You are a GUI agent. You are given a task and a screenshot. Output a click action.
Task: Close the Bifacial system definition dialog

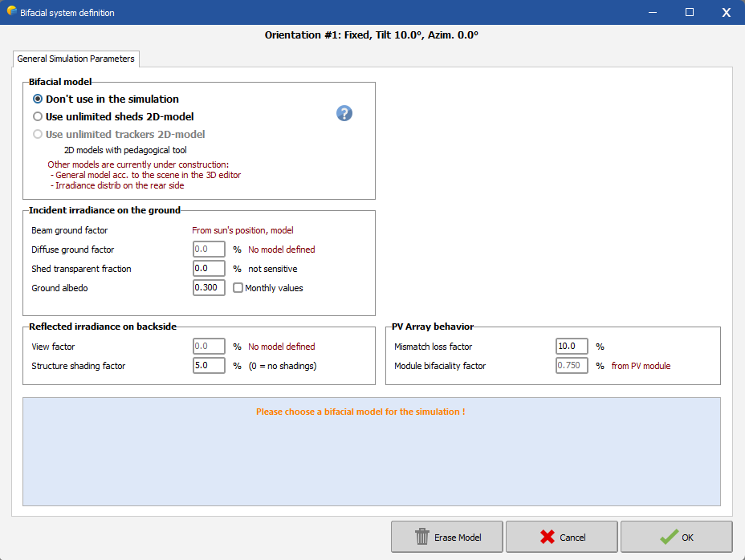point(726,12)
